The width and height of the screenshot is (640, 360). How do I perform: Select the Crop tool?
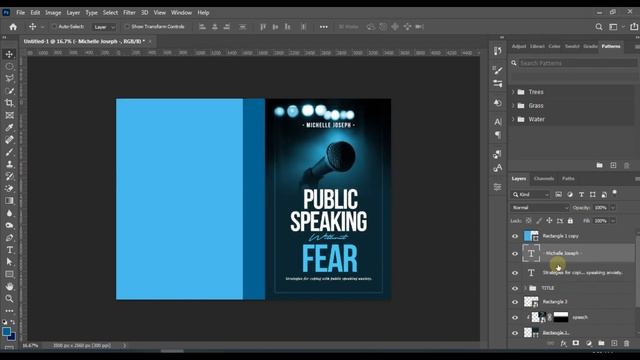(9, 103)
